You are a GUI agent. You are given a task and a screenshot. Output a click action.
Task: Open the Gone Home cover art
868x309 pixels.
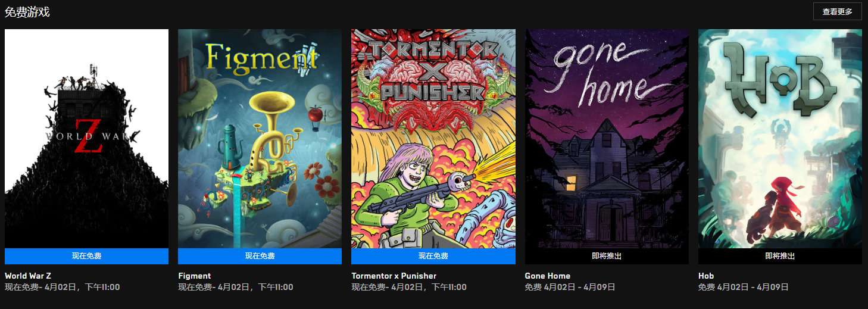pos(607,139)
